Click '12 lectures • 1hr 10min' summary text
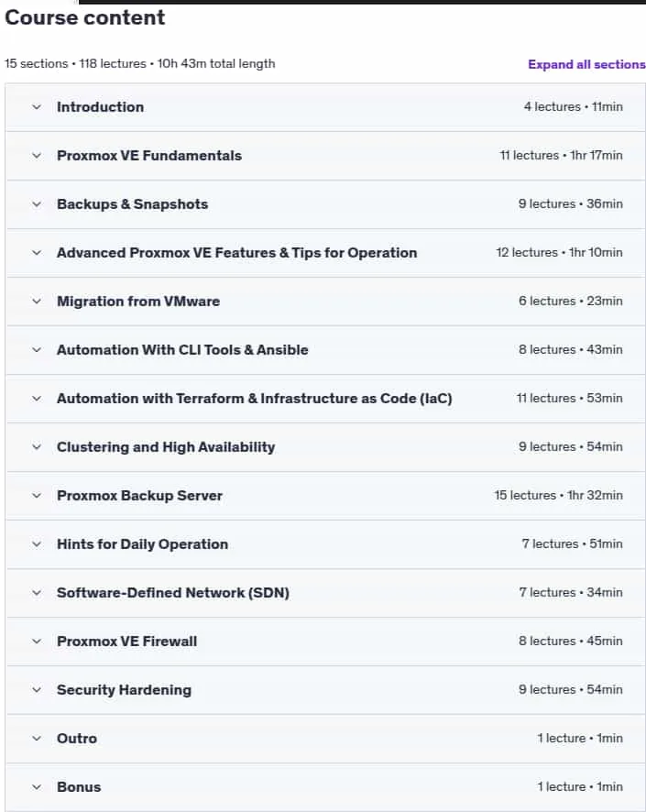646x812 pixels. click(x=559, y=253)
